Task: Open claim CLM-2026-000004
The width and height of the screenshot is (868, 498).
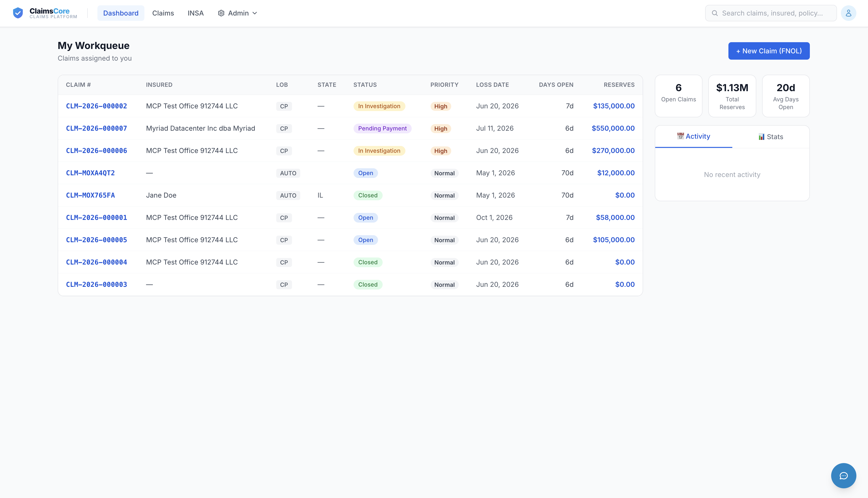Action: pyautogui.click(x=96, y=262)
